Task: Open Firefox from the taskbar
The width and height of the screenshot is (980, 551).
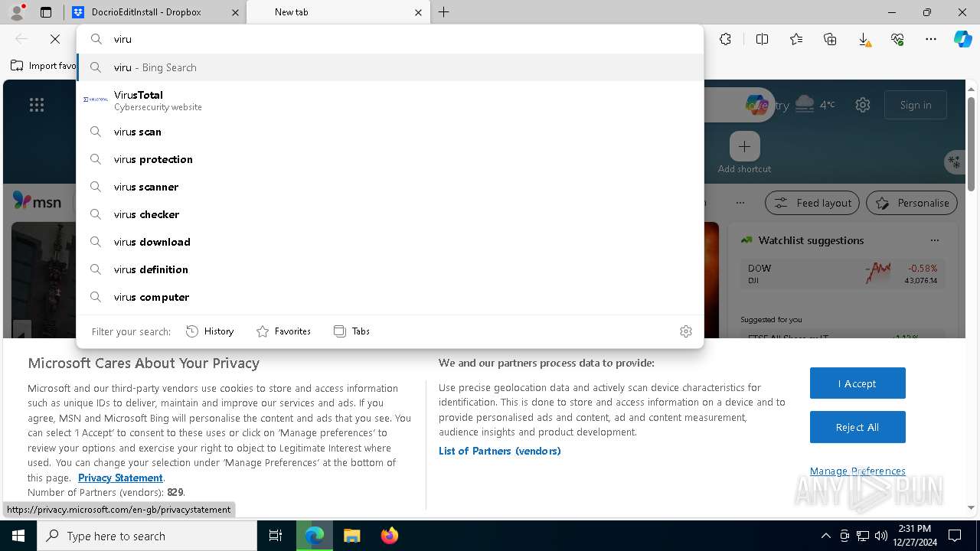Action: [x=389, y=536]
